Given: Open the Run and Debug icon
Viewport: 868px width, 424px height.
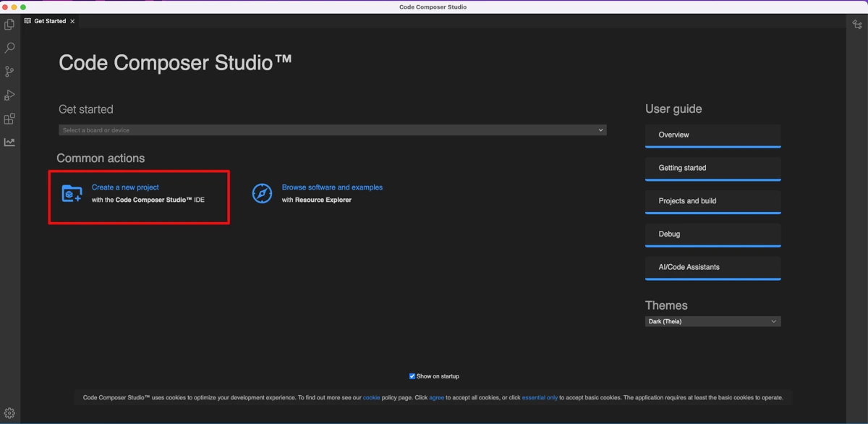Looking at the screenshot, I should point(9,96).
